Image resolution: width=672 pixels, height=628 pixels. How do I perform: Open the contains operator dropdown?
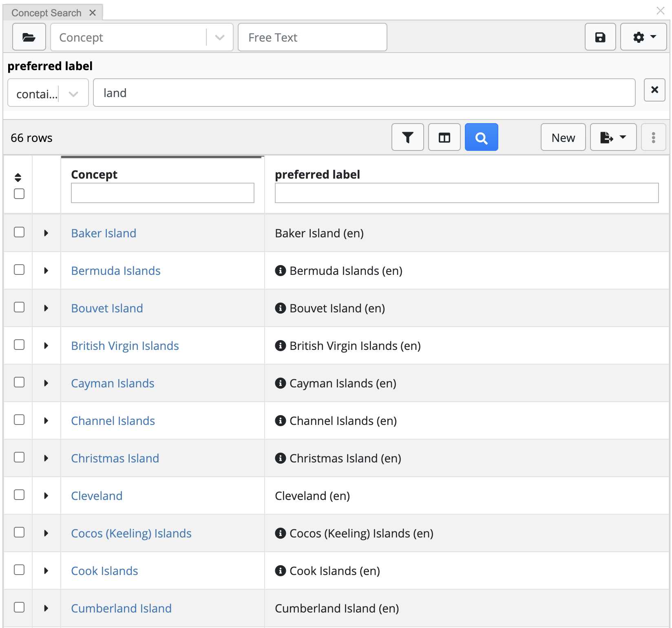[x=48, y=93]
